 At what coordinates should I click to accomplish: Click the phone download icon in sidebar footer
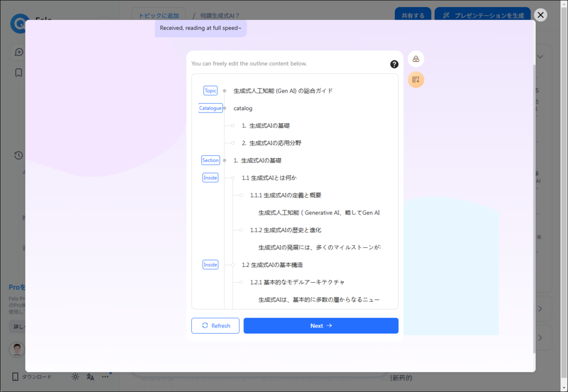click(15, 377)
